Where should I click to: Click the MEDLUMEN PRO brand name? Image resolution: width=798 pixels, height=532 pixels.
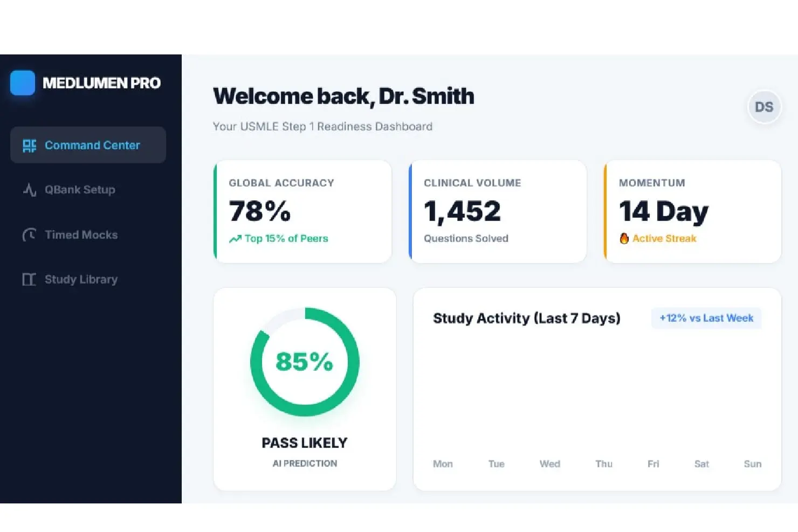tap(101, 83)
